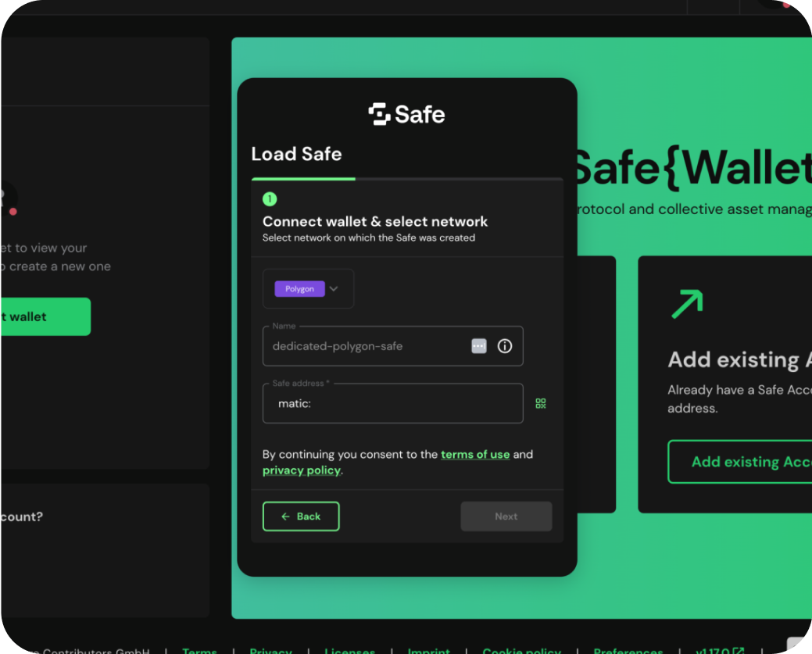The height and width of the screenshot is (654, 812).
Task: Click the "Already have a Safe" description text
Action: pos(739,398)
